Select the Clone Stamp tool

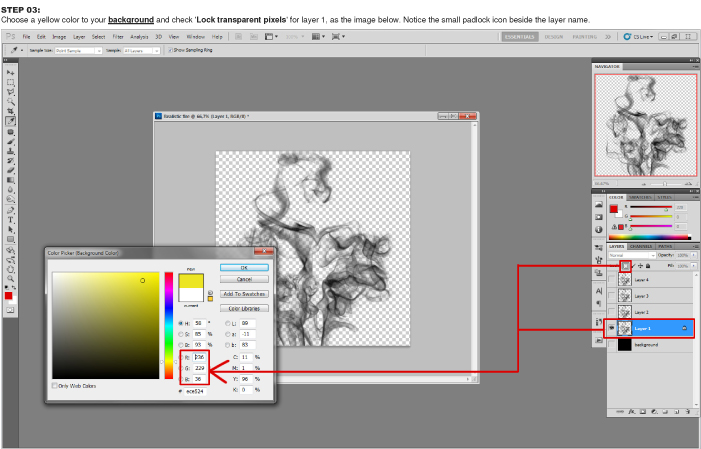coord(10,151)
